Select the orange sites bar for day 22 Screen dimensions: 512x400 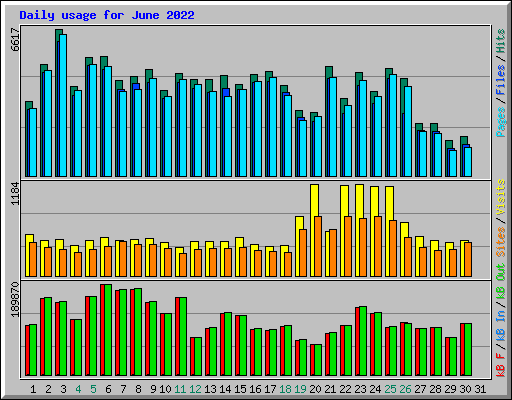[x=348, y=246]
